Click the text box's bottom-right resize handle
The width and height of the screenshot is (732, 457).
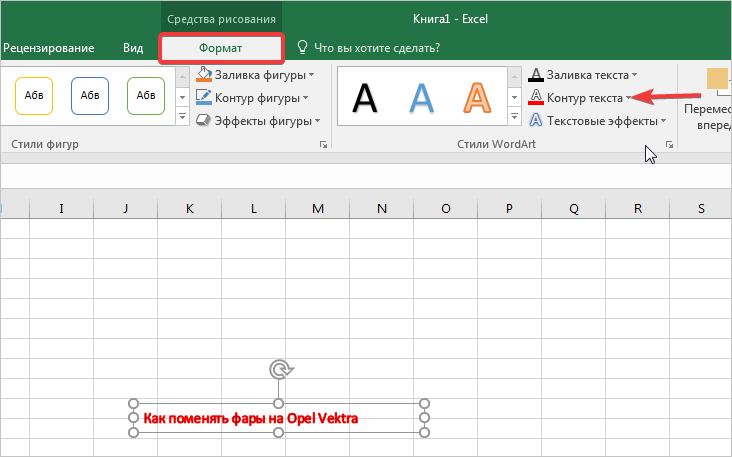(x=424, y=433)
